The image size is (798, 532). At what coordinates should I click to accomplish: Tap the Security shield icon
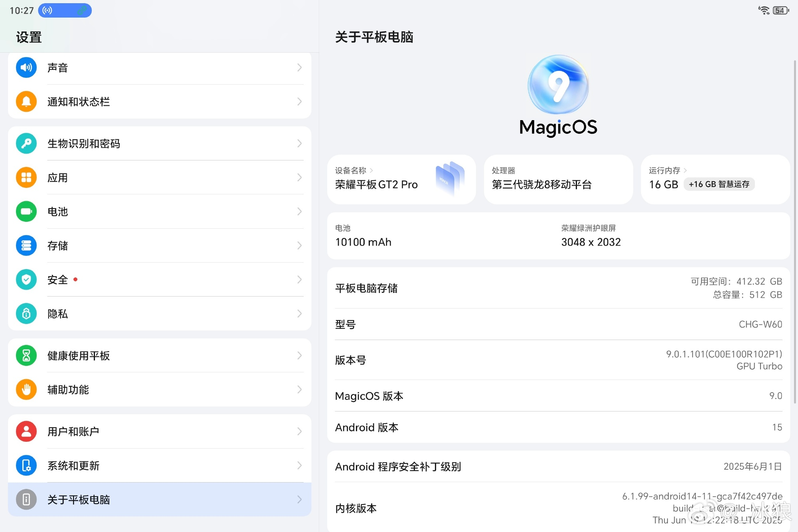coord(26,279)
